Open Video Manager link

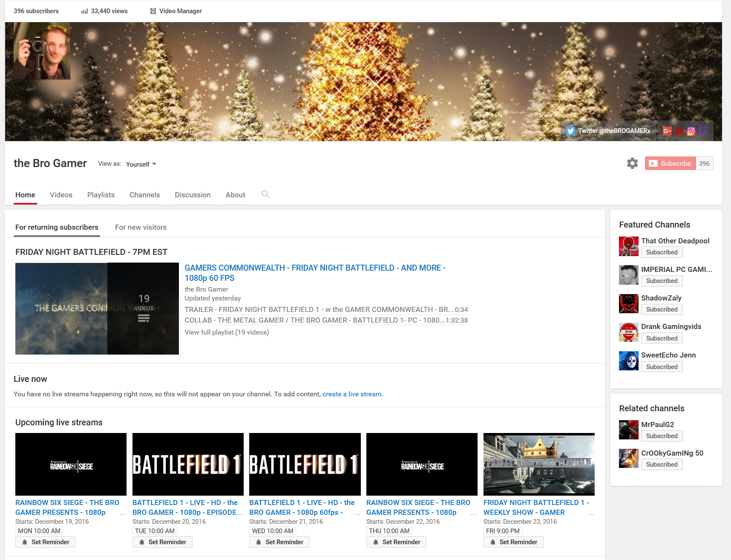pos(181,11)
